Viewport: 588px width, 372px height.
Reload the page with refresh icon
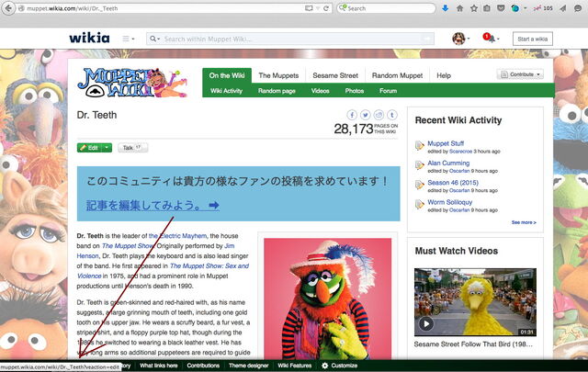click(326, 8)
